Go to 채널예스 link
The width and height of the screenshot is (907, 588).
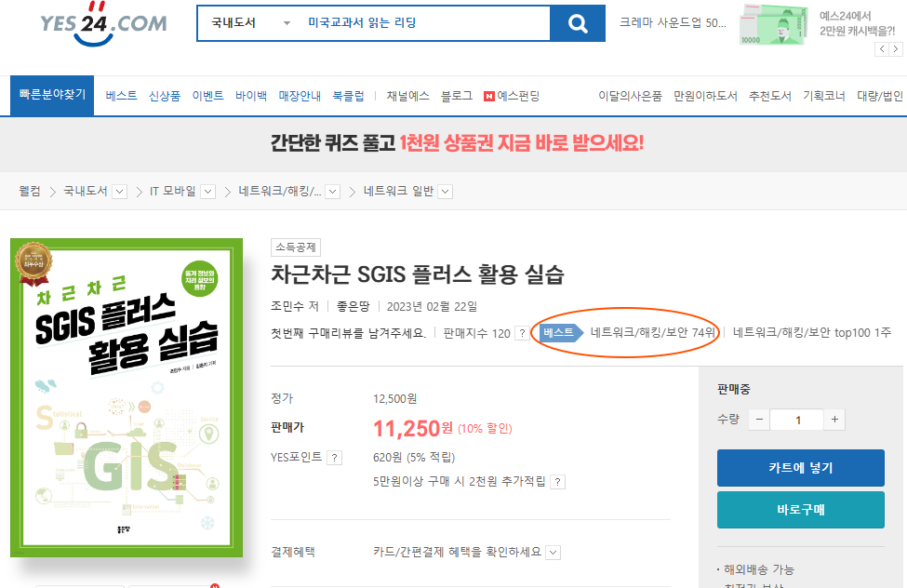click(407, 96)
